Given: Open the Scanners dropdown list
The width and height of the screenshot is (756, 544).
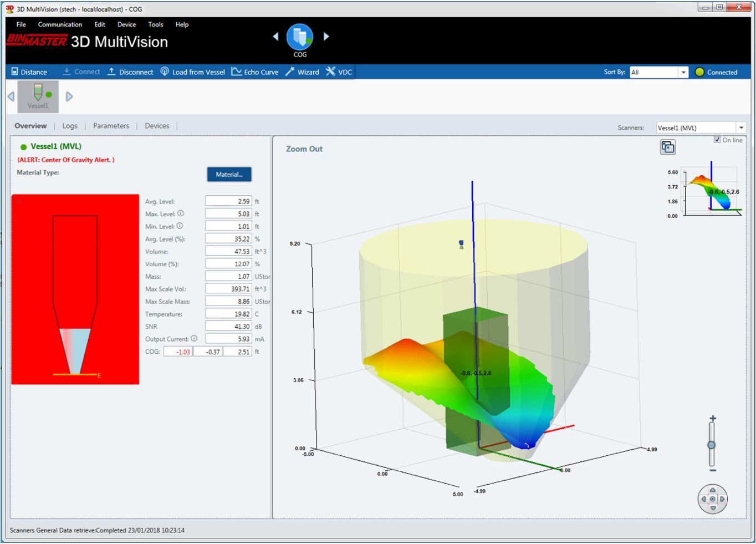Looking at the screenshot, I should (x=741, y=128).
